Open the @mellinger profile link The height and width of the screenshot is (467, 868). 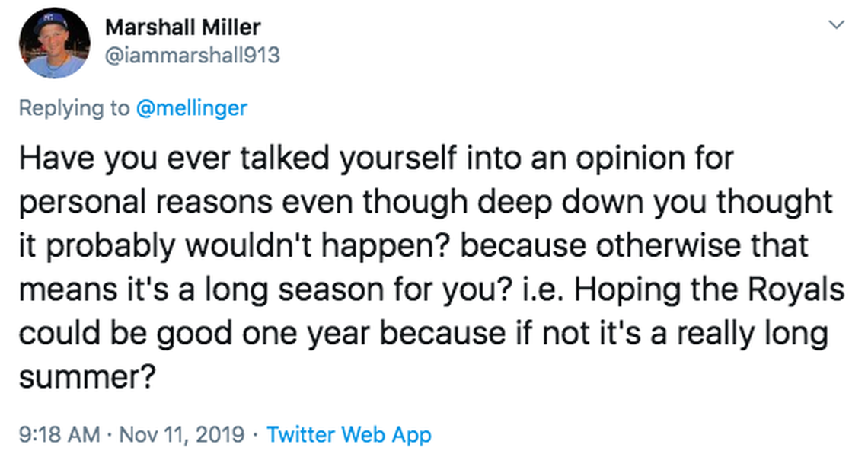(191, 108)
